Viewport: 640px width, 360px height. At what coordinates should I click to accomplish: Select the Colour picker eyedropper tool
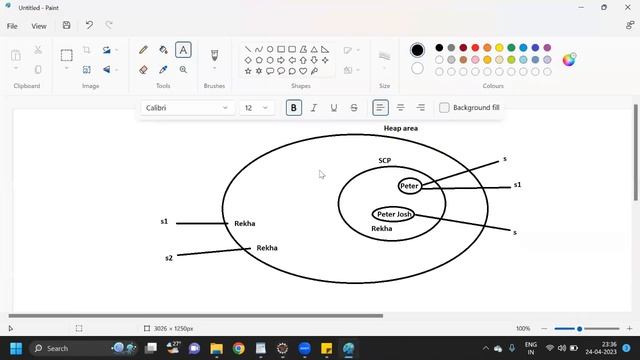tap(163, 70)
